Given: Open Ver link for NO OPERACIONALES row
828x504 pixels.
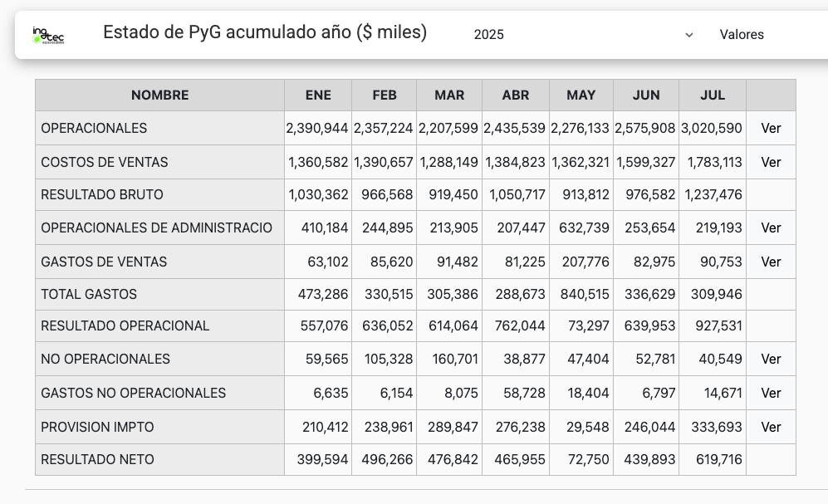Looking at the screenshot, I should [x=771, y=360].
